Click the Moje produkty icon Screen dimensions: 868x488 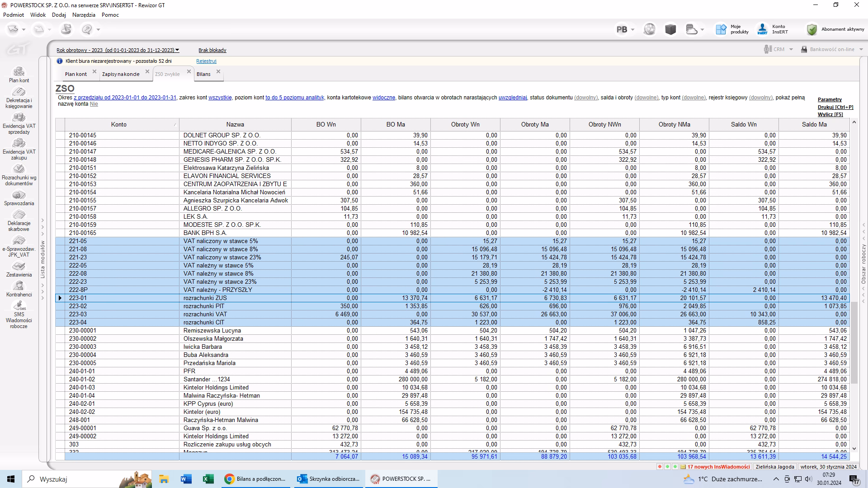coord(721,29)
